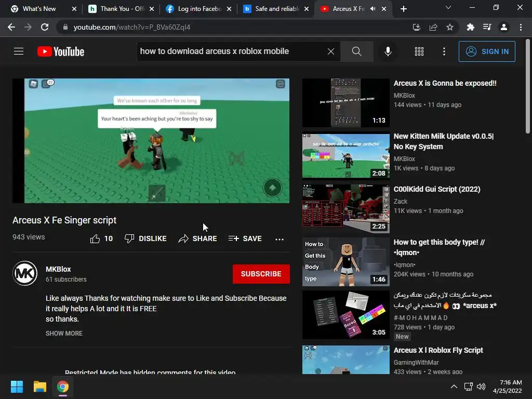Close the Log into Facebook tab
This screenshot has height=399, width=532.
pyautogui.click(x=229, y=9)
